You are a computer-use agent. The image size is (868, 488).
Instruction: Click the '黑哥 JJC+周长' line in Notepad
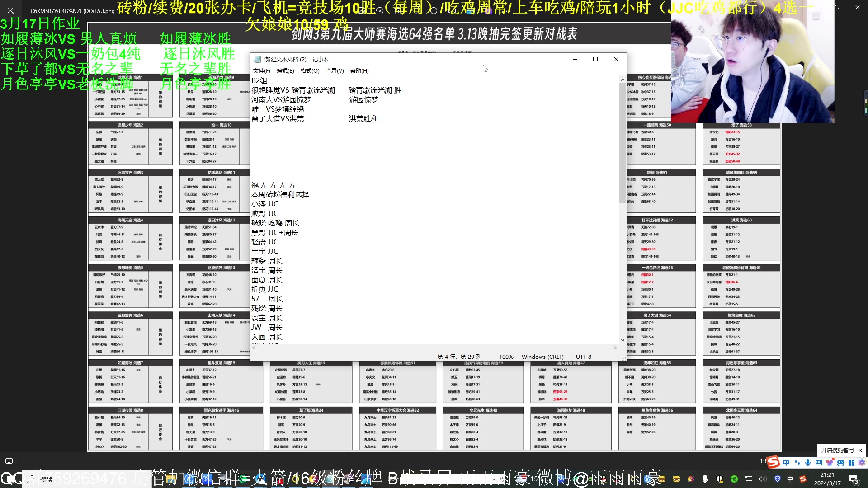(275, 233)
